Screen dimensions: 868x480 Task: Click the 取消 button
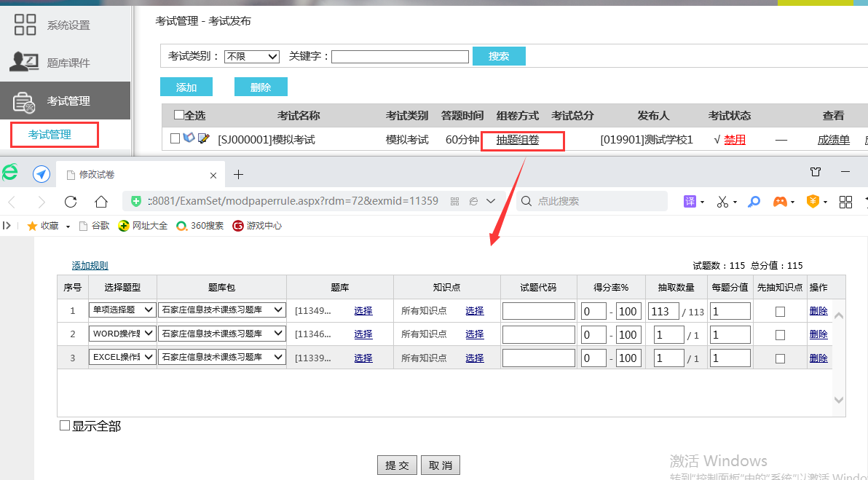point(440,465)
